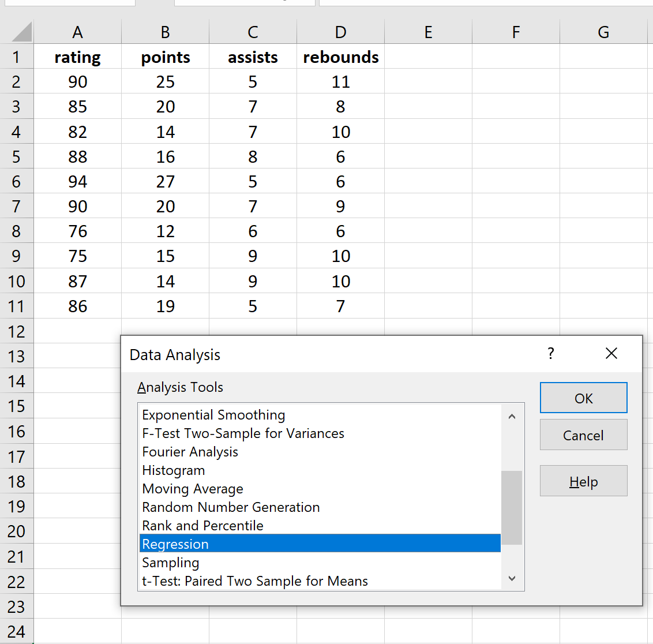Click cell A11 with value 86
The width and height of the screenshot is (653, 644).
pos(77,306)
